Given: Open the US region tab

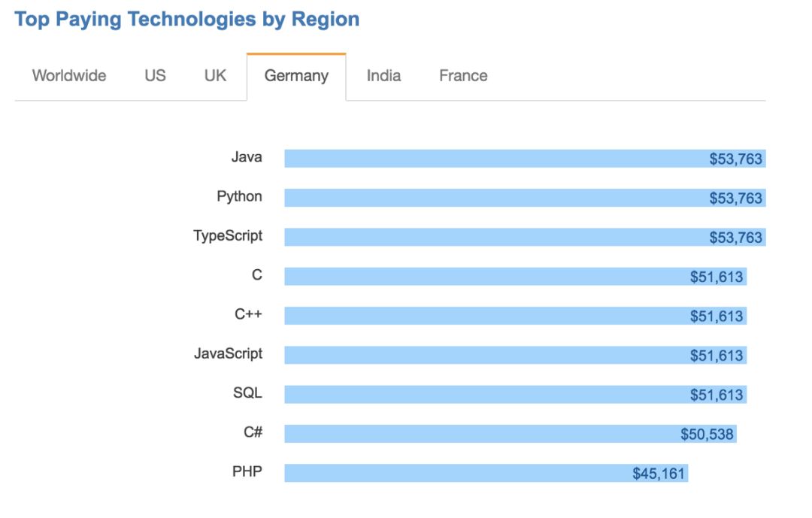Looking at the screenshot, I should [155, 76].
